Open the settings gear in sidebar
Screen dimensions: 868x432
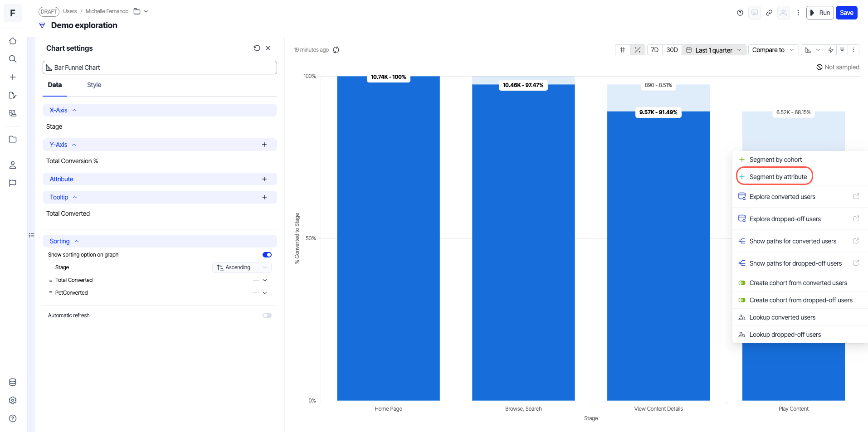click(13, 400)
